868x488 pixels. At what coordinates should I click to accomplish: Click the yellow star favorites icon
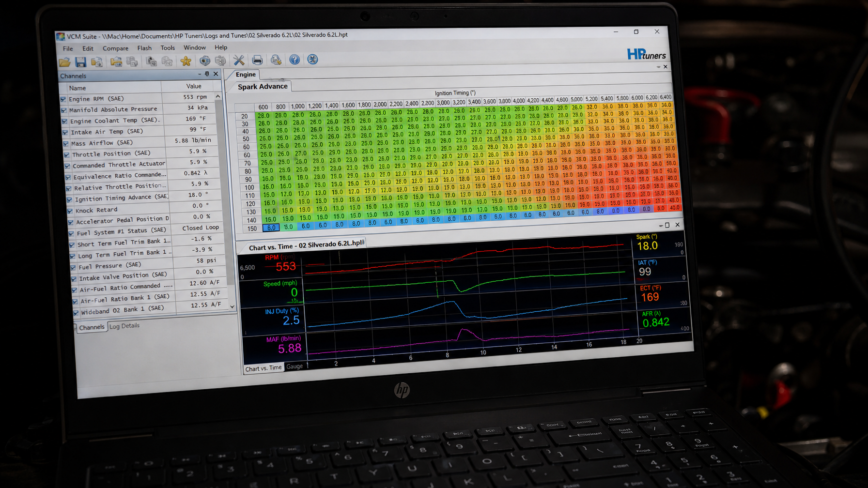186,61
